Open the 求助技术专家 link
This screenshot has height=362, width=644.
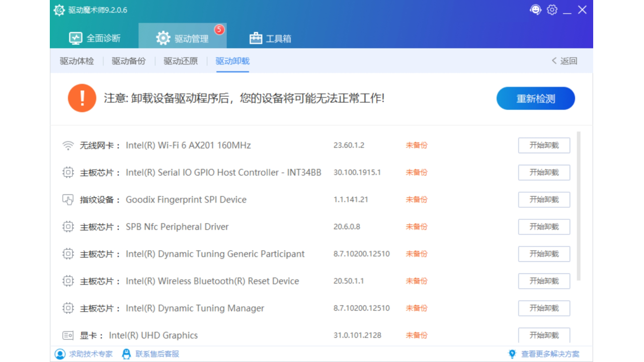(91, 354)
